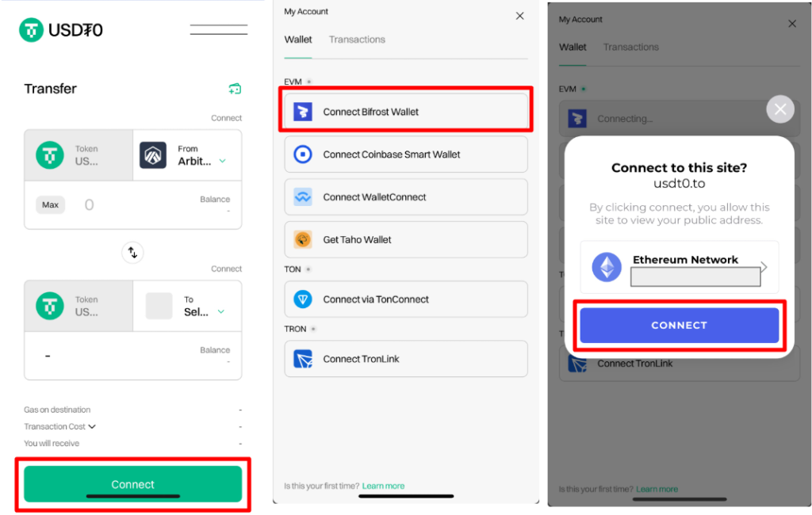Click the Max button in amount row

50,205
